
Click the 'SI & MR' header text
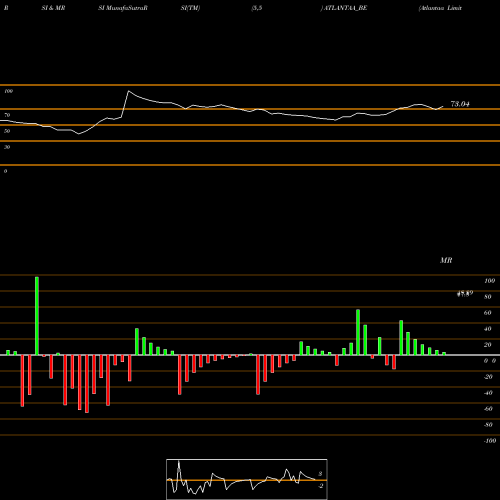pos(53,8)
